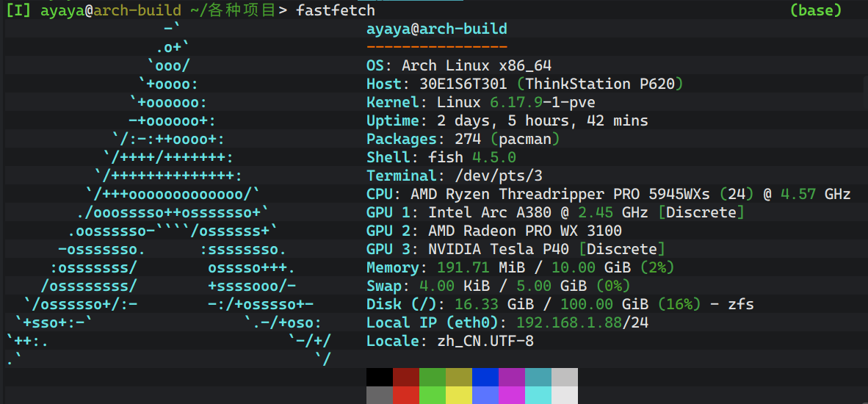The width and height of the screenshot is (868, 404).
Task: Click the dark green color block
Action: tap(433, 377)
